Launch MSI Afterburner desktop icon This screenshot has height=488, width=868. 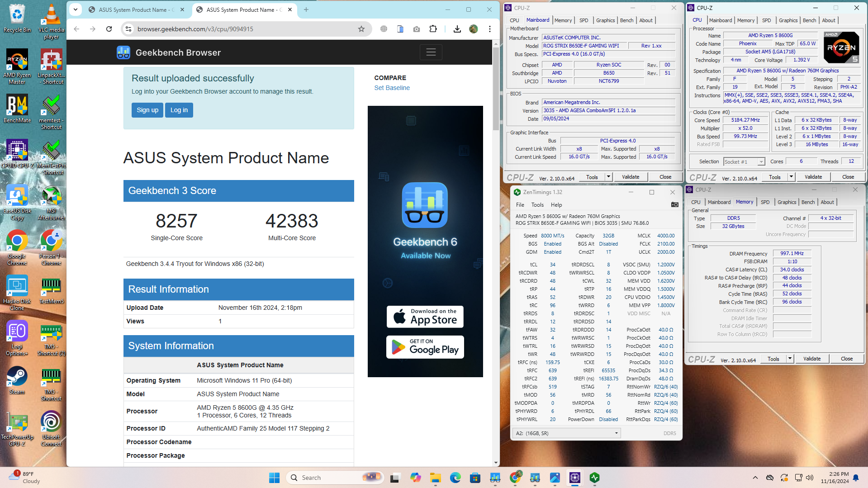click(x=51, y=202)
